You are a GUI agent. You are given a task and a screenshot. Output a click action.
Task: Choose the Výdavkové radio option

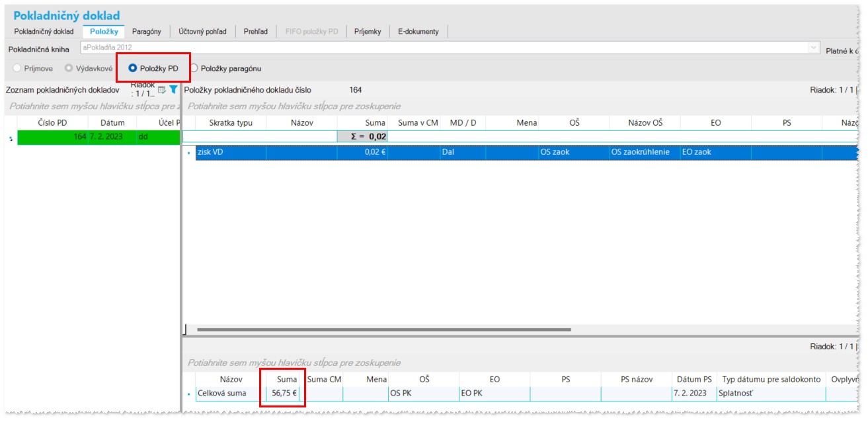(69, 68)
